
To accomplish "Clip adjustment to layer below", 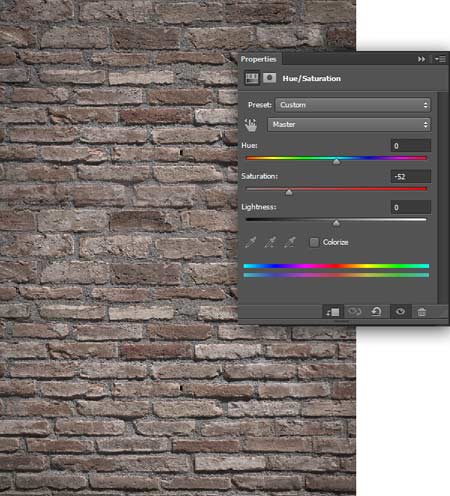I will click(333, 312).
